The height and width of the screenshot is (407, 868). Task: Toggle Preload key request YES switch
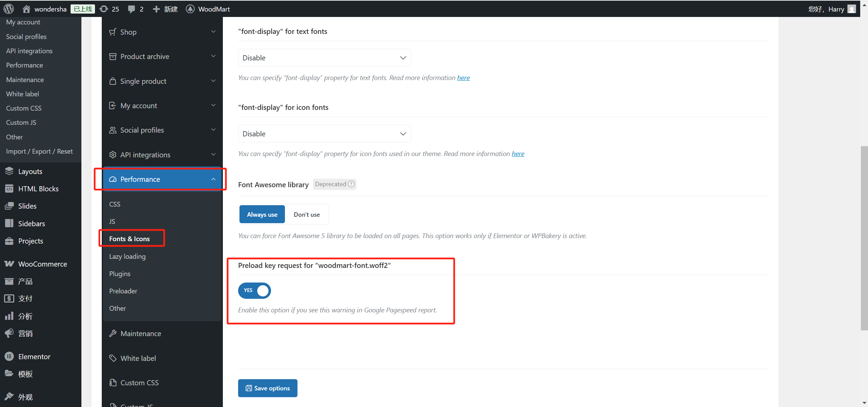[254, 291]
